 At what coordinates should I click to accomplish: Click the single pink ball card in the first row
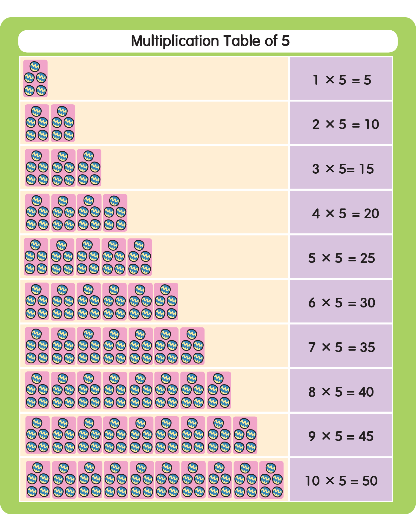[x=35, y=79]
